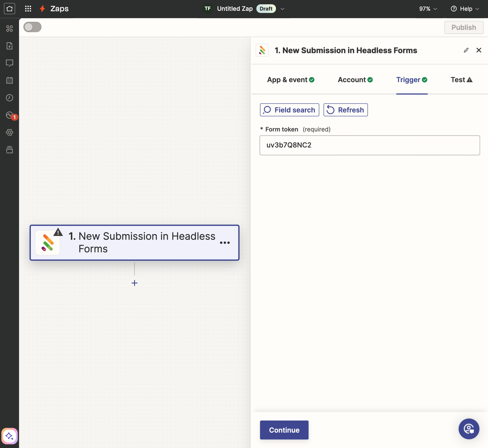Open the support chat bubble button
Image resolution: width=488 pixels, height=448 pixels.
(469, 429)
